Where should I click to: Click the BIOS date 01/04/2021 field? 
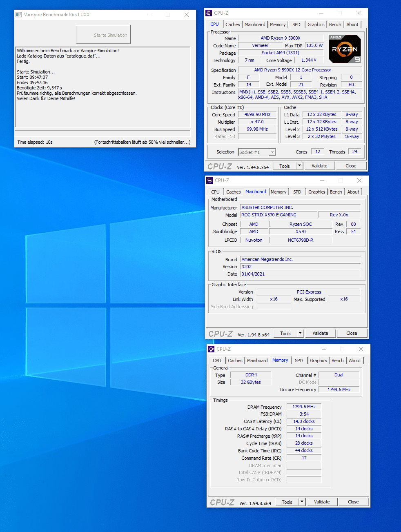pyautogui.click(x=300, y=274)
